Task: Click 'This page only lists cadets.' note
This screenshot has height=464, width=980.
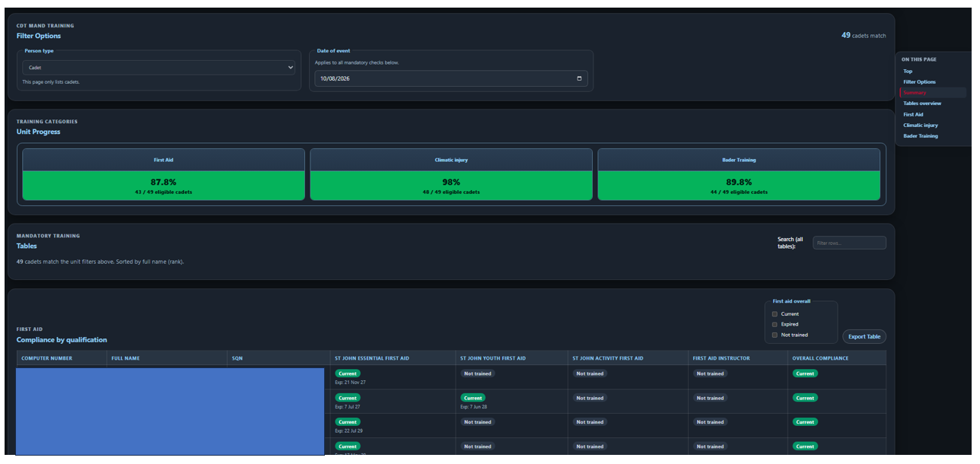Action: (51, 82)
